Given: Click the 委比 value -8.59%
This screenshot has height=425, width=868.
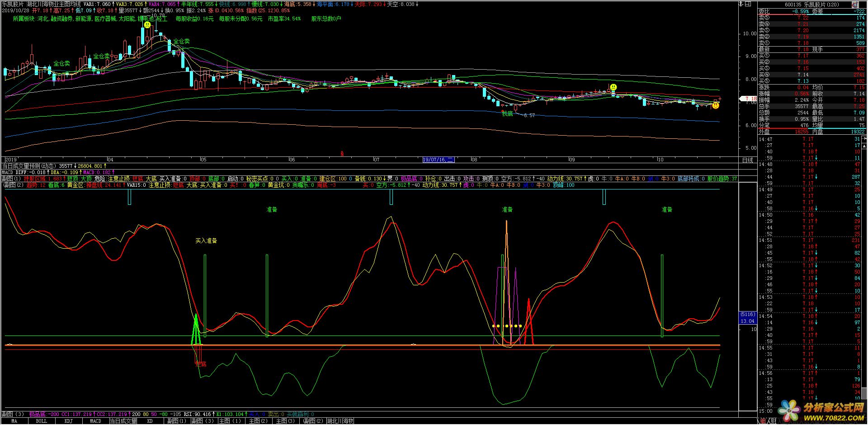Looking at the screenshot, I should [801, 11].
